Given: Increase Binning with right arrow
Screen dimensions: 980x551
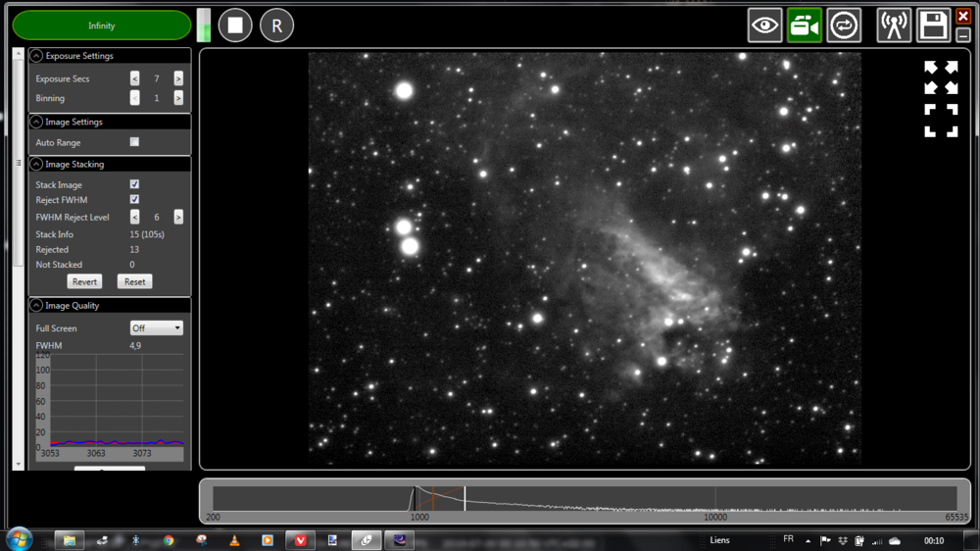Looking at the screenshot, I should (x=178, y=98).
